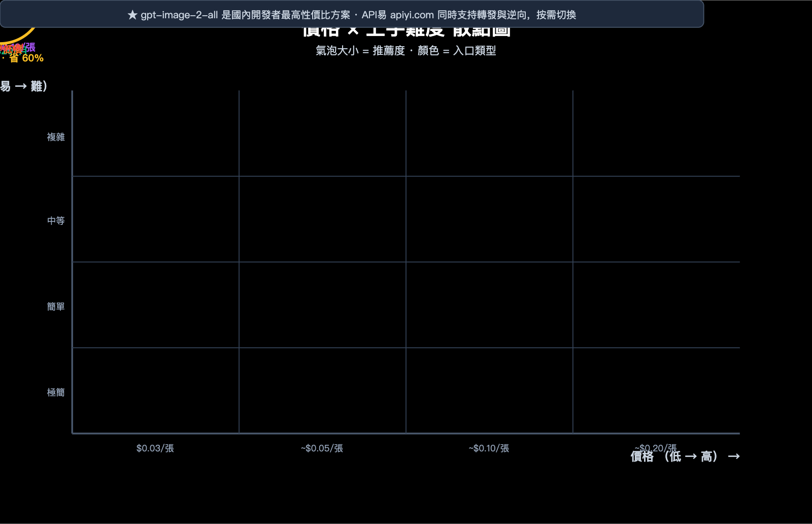Viewport: 812px width, 524px height.
Task: Select the '極簡' difficulty row label
Action: tap(55, 392)
